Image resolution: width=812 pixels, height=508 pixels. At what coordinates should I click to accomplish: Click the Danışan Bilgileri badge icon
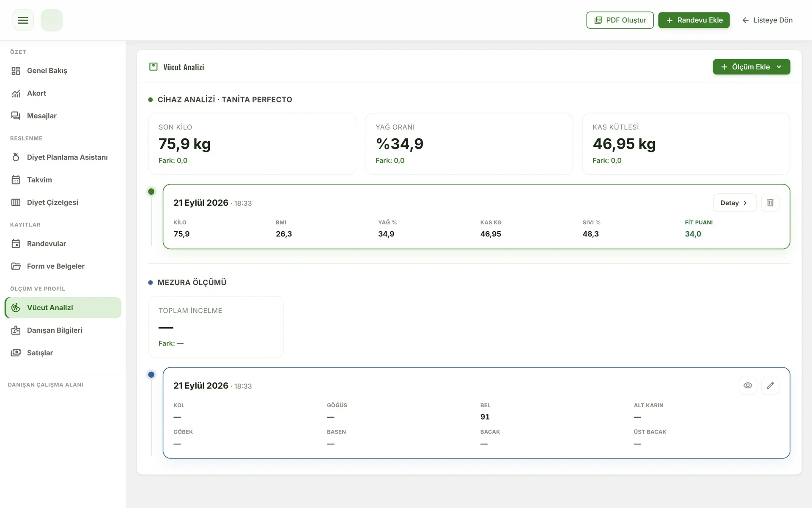[x=16, y=330]
